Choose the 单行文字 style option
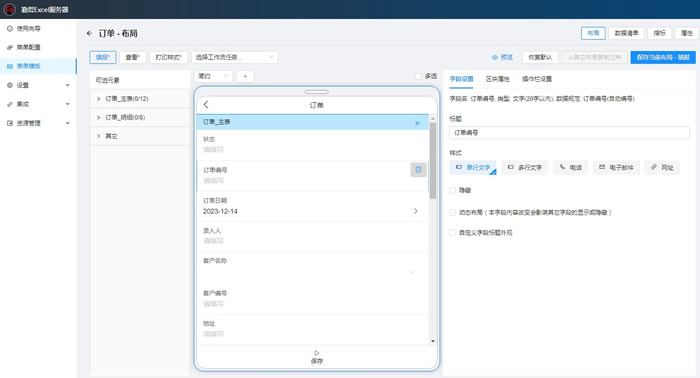The height and width of the screenshot is (378, 700). [x=473, y=167]
